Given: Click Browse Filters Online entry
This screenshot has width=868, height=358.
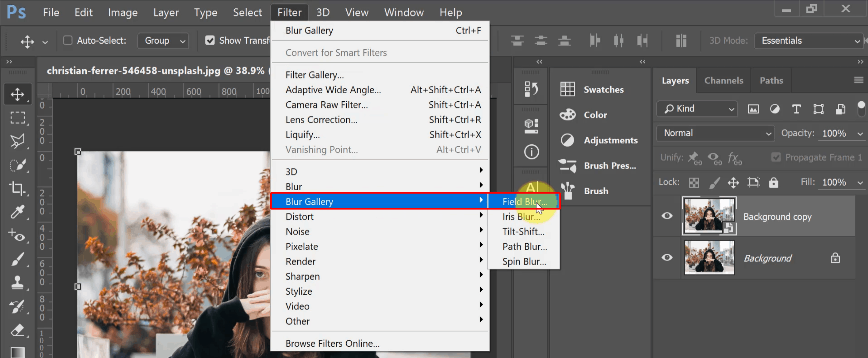Looking at the screenshot, I should [x=380, y=343].
